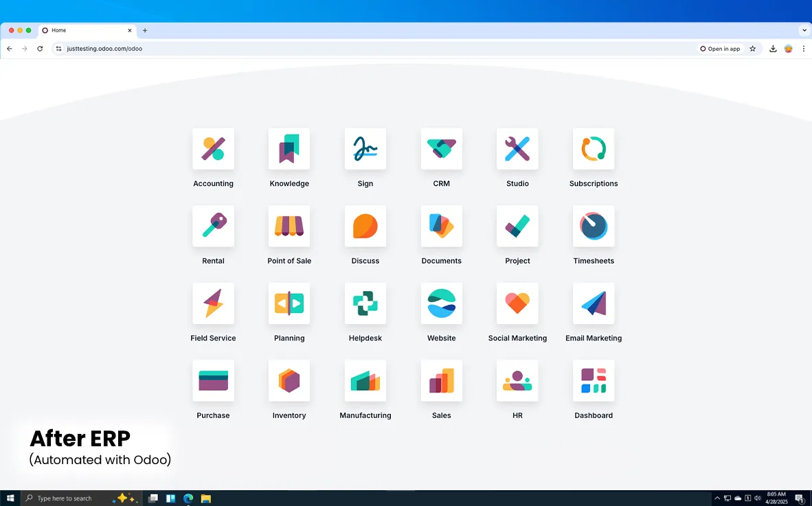Open the Knowledge app

click(x=289, y=149)
